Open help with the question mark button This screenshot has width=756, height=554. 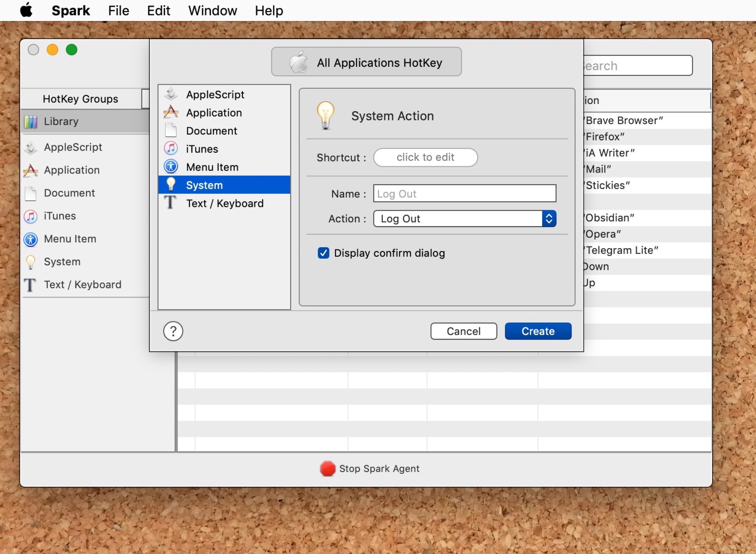173,331
